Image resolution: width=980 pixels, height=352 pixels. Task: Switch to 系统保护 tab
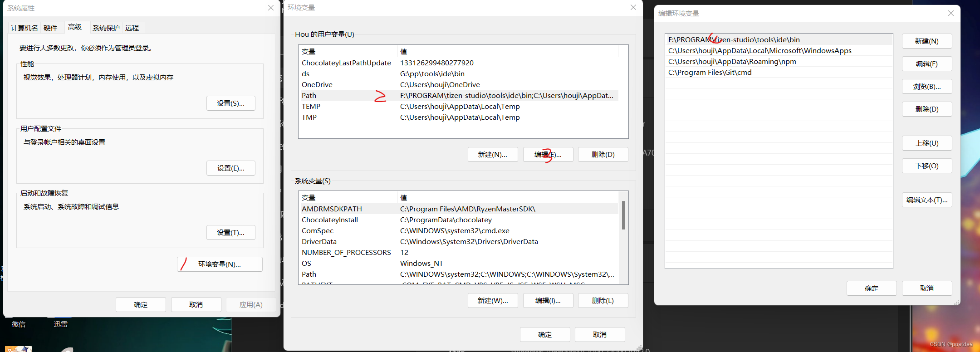(106, 28)
